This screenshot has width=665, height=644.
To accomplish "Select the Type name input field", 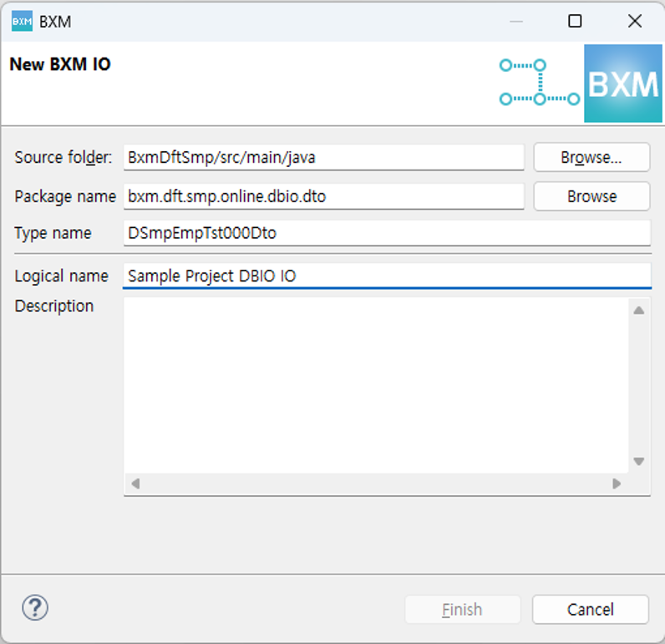I will [386, 233].
